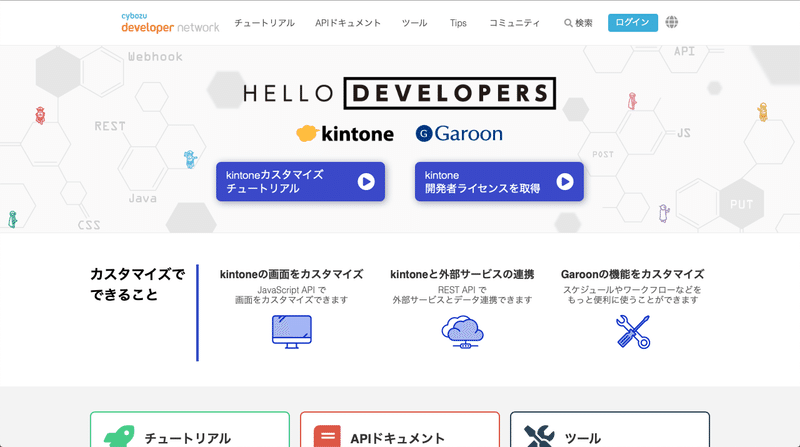
Task: Open the kintoneと外部サービスの連携 heading
Action: coord(462,275)
